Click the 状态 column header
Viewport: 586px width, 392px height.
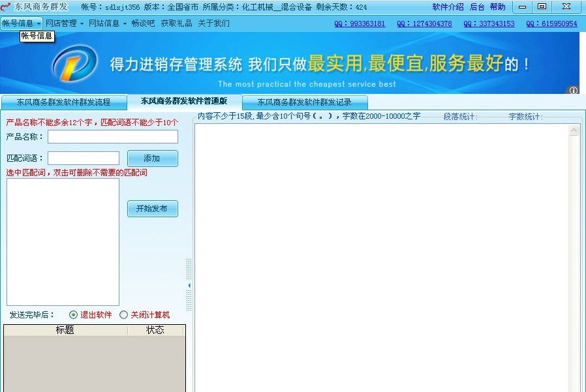tap(155, 330)
